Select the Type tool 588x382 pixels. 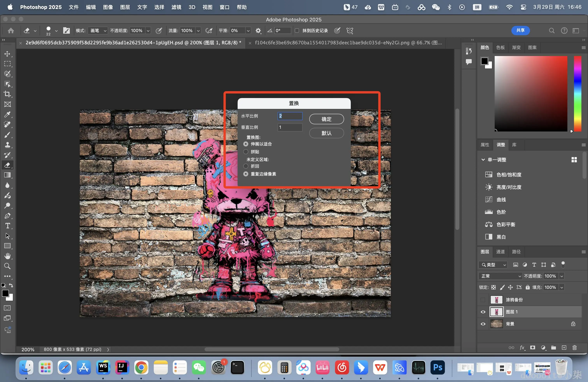[x=7, y=226]
